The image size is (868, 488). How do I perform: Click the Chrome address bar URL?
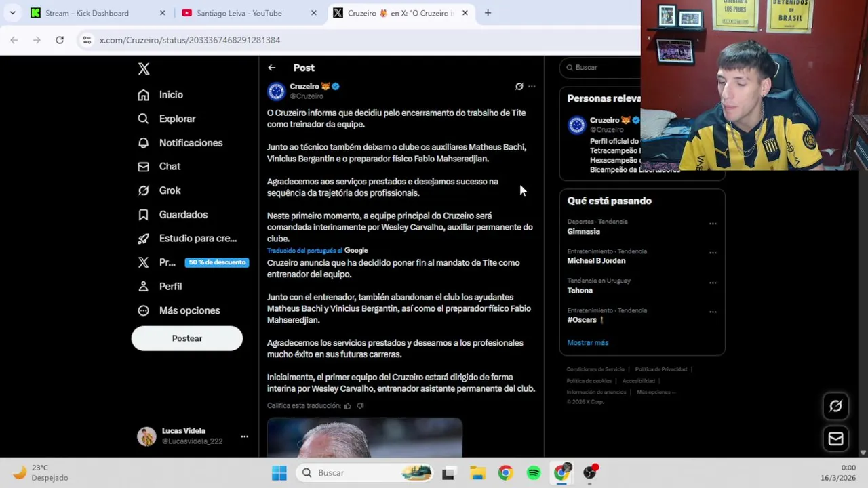tap(190, 40)
